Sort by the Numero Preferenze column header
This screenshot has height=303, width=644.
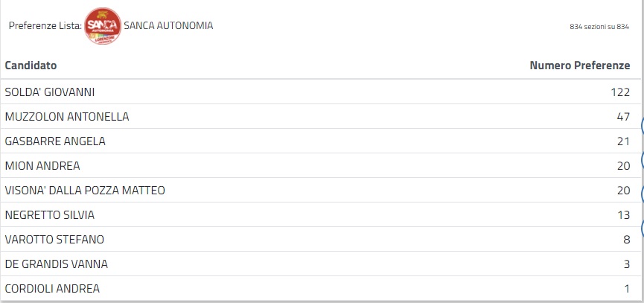click(x=580, y=66)
